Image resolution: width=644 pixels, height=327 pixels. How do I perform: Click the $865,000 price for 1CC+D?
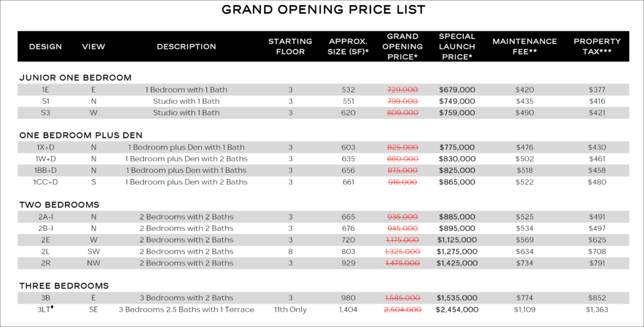click(457, 182)
